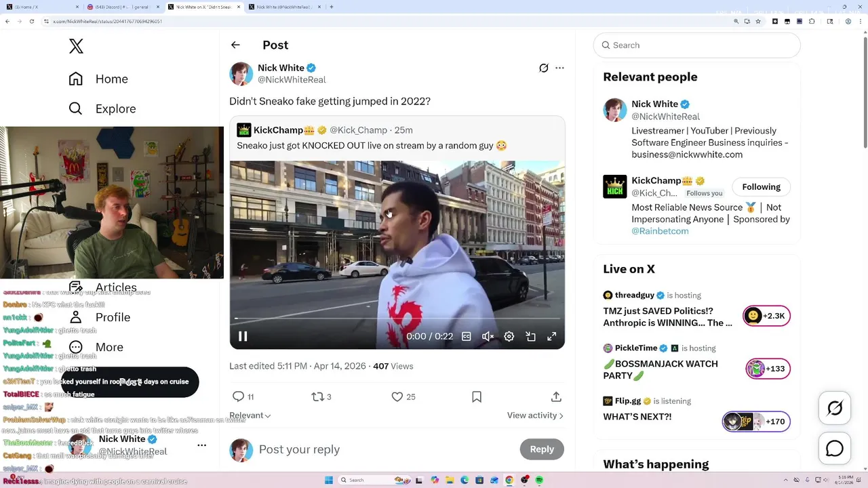Click the address bar URL
868x488 pixels.
[x=107, y=21]
